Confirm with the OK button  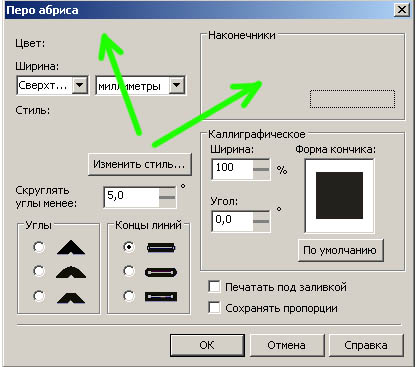(x=207, y=345)
